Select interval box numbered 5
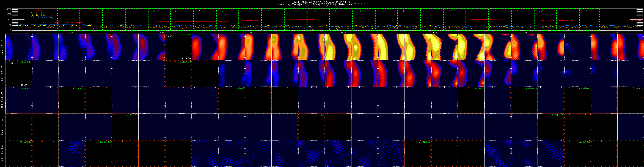Screen dimensions: 644x167 (x=159, y=20)
